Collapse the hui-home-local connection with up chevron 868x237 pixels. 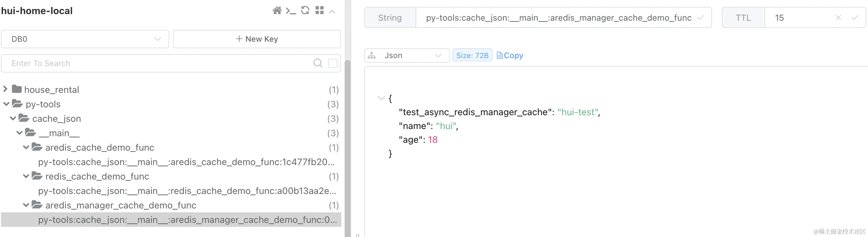(332, 11)
